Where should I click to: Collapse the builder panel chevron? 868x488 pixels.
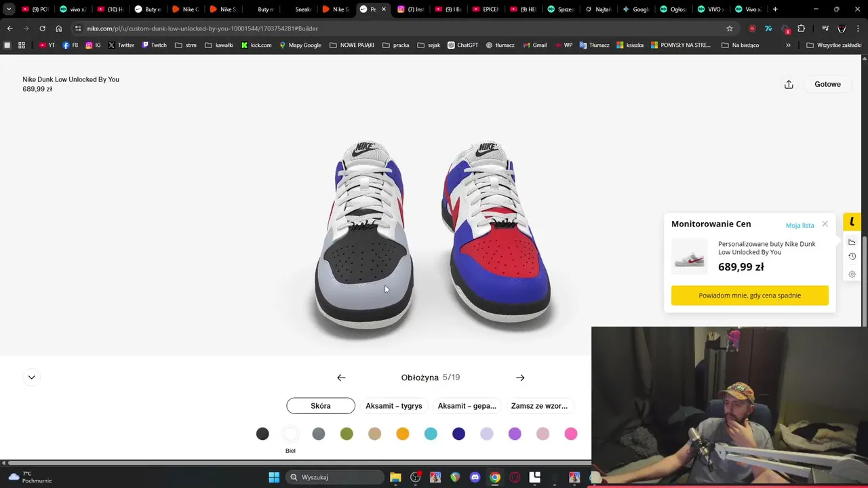[31, 377]
